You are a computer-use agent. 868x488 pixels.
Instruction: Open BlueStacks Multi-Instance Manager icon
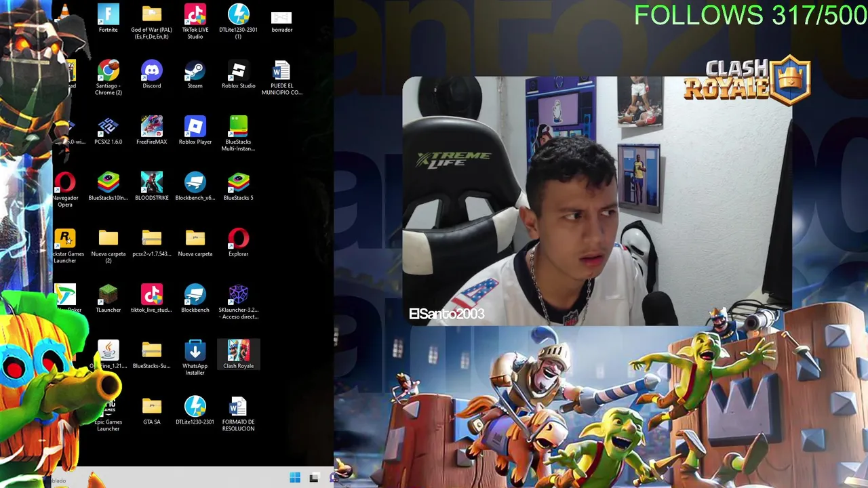[x=239, y=134]
